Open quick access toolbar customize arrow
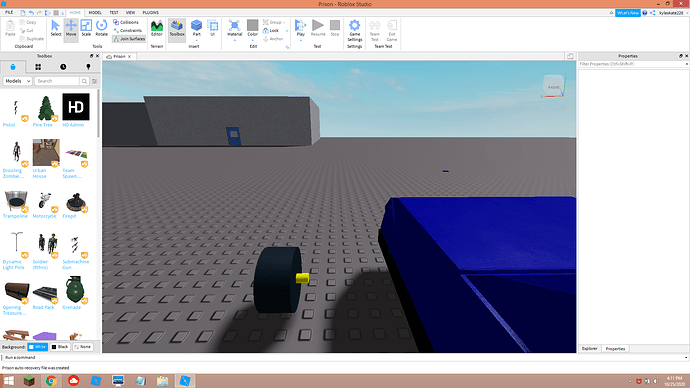The image size is (690, 388). [62, 13]
